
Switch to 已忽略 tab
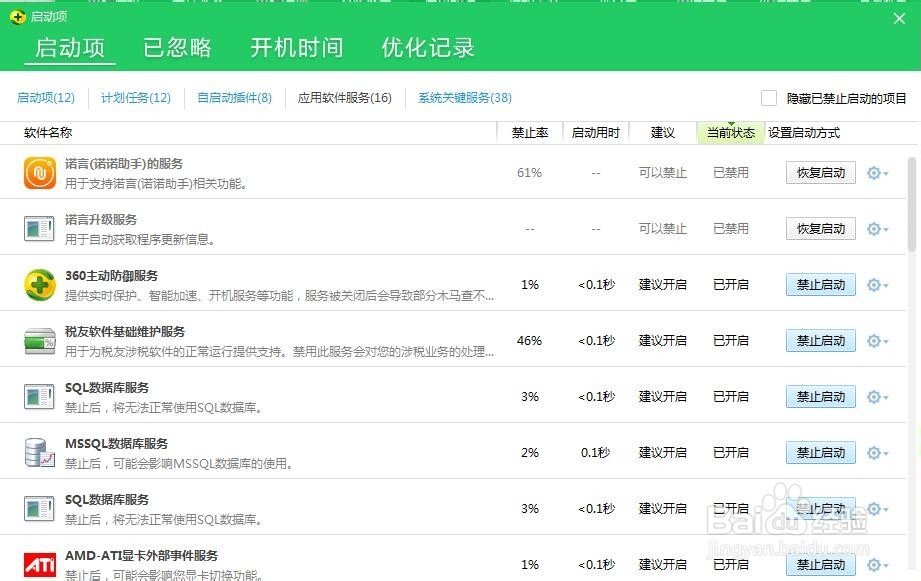coord(177,48)
